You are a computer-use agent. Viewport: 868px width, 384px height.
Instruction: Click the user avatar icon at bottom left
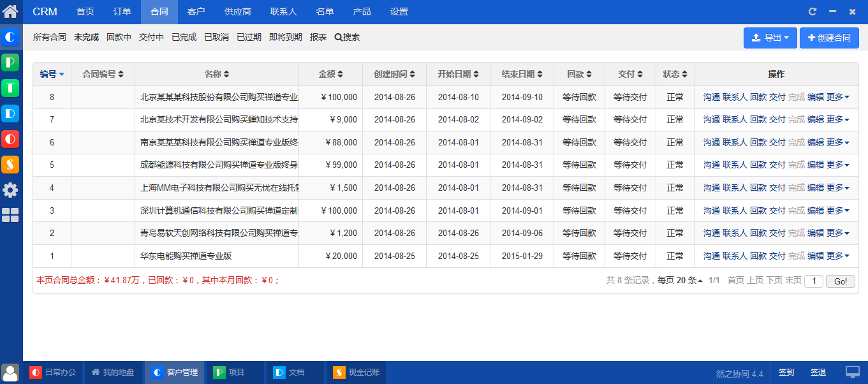pos(10,373)
